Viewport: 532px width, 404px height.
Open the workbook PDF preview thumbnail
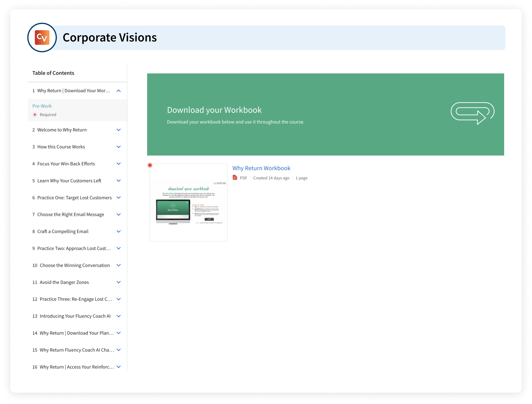coord(188,203)
